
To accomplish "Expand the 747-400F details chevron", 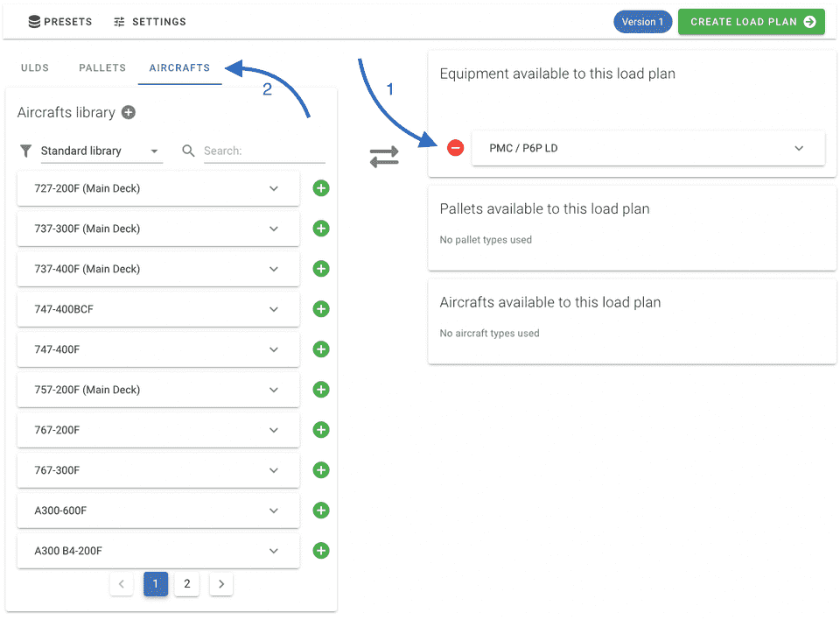I will click(x=274, y=349).
